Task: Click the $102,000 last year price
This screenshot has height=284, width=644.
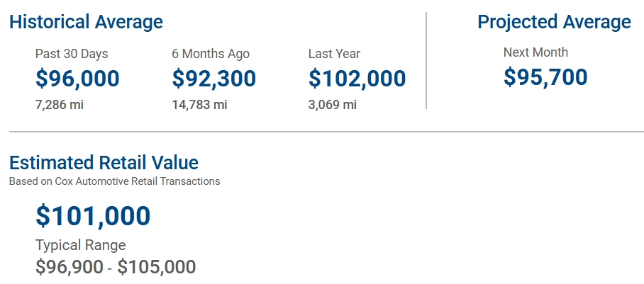Action: [x=357, y=79]
